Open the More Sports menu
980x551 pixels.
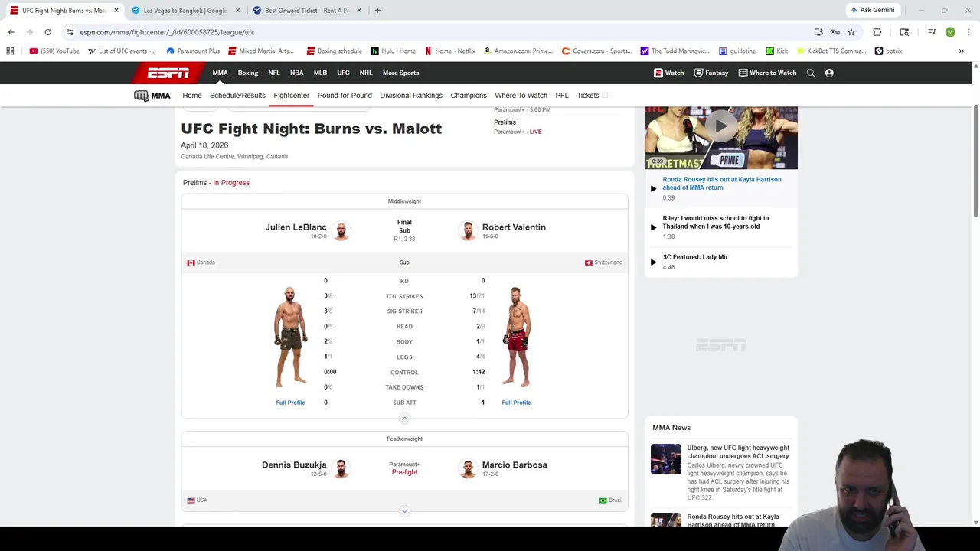point(400,73)
